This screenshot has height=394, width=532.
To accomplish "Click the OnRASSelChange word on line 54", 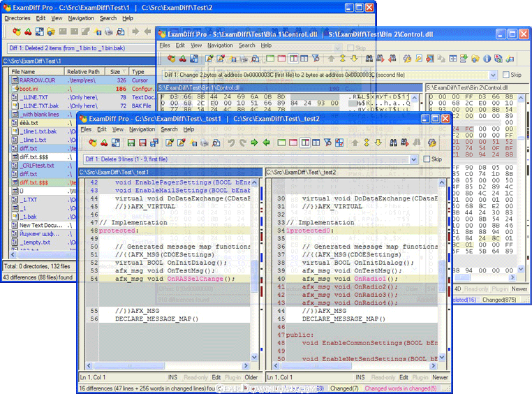I will click(195, 279).
